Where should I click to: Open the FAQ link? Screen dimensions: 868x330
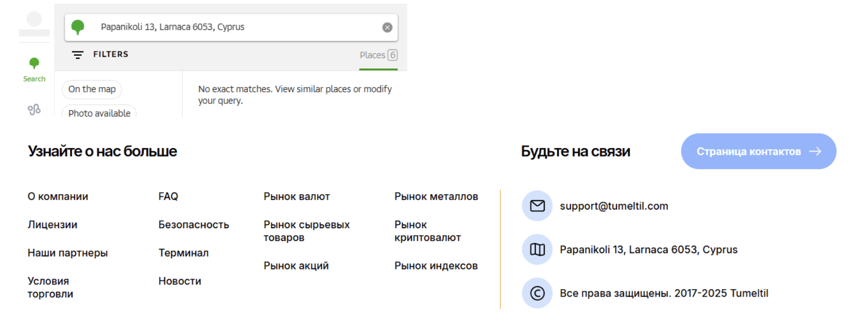(x=168, y=196)
